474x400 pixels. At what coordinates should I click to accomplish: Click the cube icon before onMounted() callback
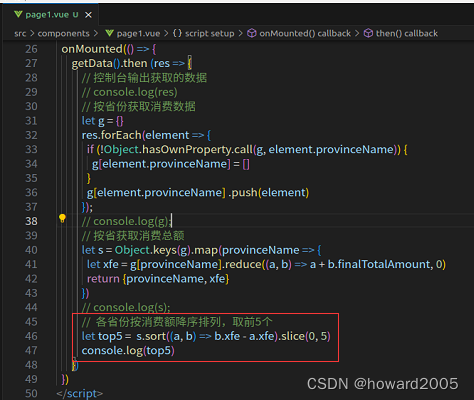tap(252, 33)
